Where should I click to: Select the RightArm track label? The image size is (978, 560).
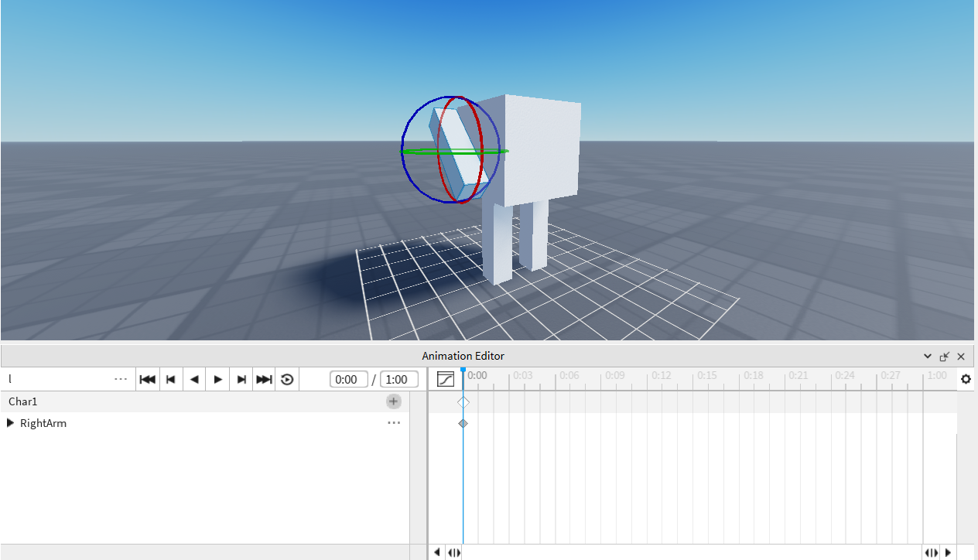click(43, 423)
